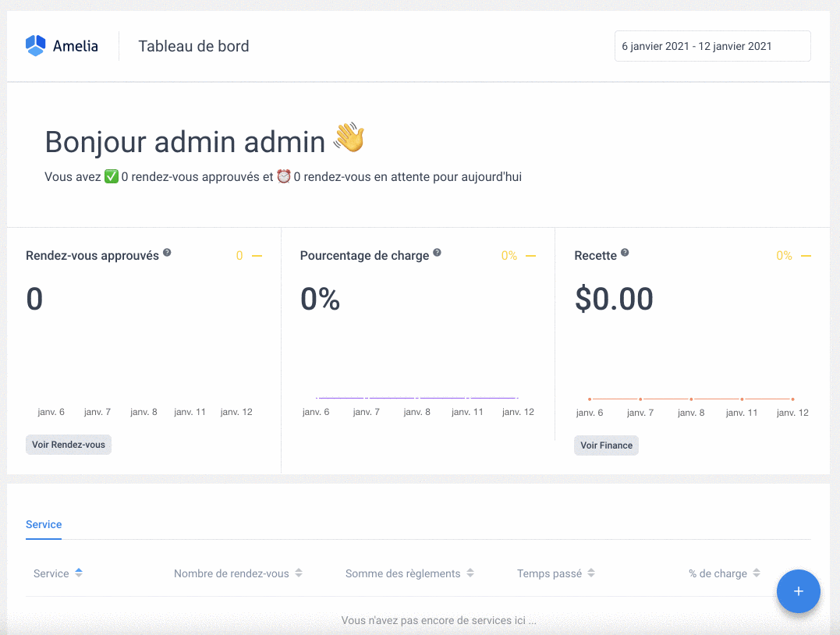Click help icon beside Rendez-vous approuvés

coord(167,254)
